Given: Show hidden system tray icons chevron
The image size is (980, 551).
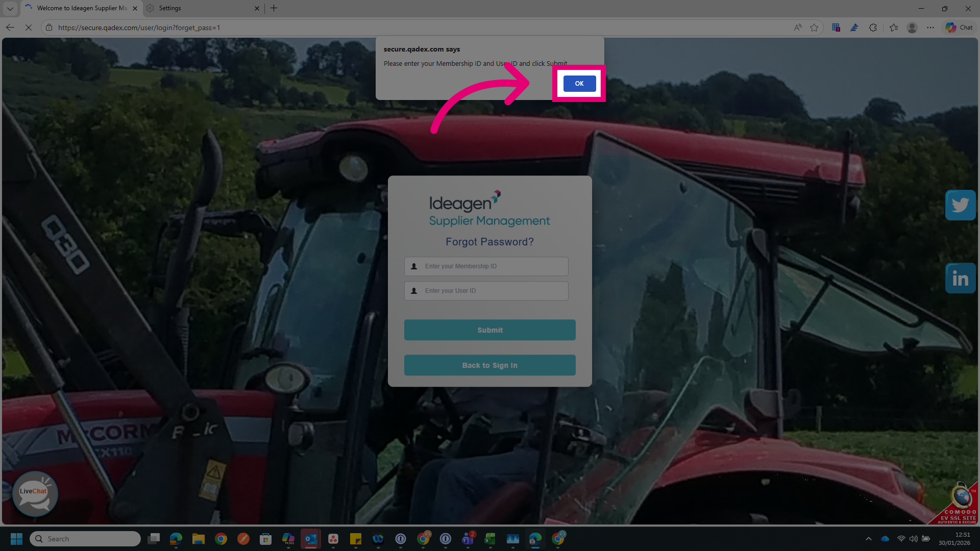Looking at the screenshot, I should 869,539.
